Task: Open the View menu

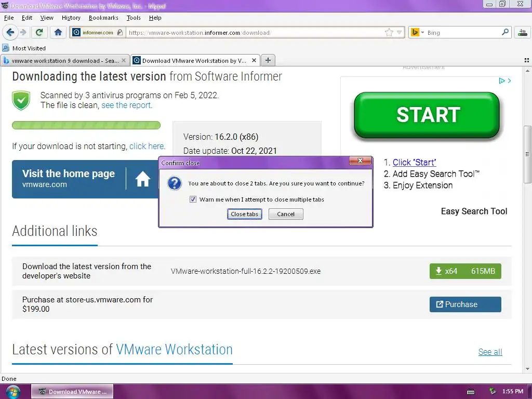Action: click(x=47, y=18)
